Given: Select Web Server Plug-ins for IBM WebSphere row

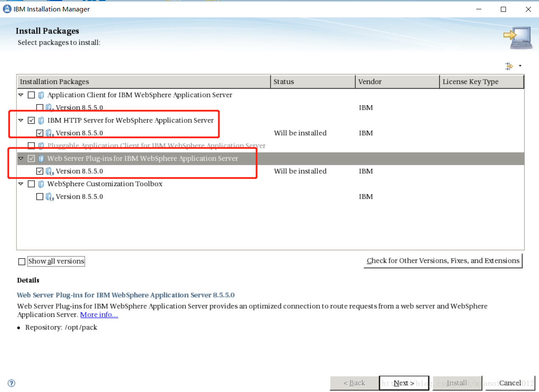Looking at the screenshot, I should [143, 158].
